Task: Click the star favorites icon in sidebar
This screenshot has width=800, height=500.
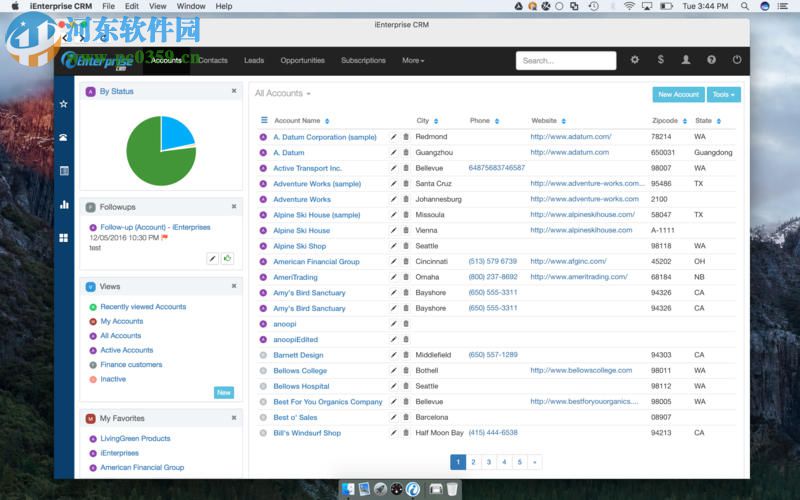Action: pyautogui.click(x=64, y=104)
